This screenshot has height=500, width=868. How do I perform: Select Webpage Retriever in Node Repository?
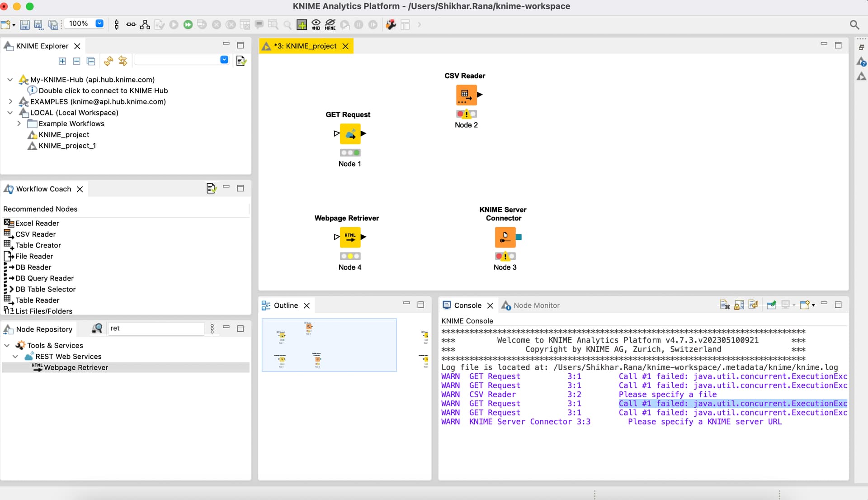(76, 368)
